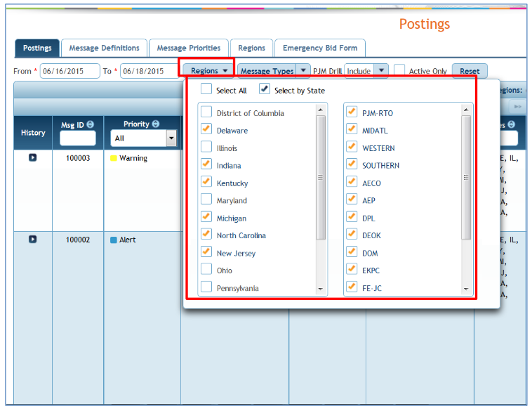Open the Regions dropdown

tap(208, 71)
